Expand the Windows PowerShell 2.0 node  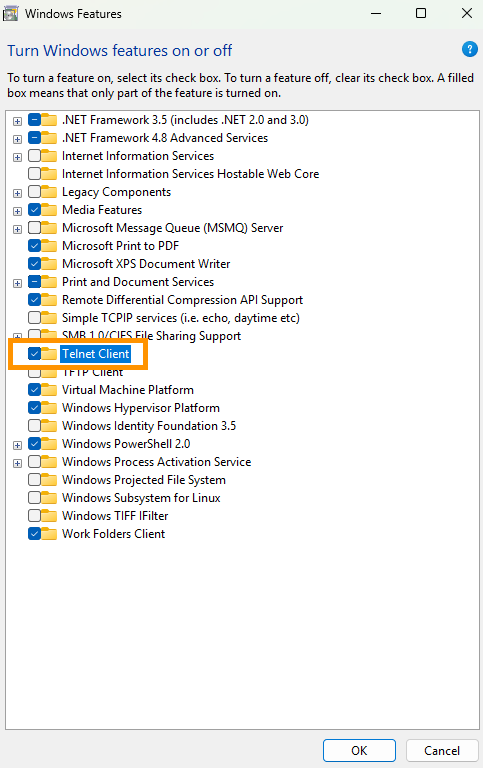pyautogui.click(x=17, y=445)
